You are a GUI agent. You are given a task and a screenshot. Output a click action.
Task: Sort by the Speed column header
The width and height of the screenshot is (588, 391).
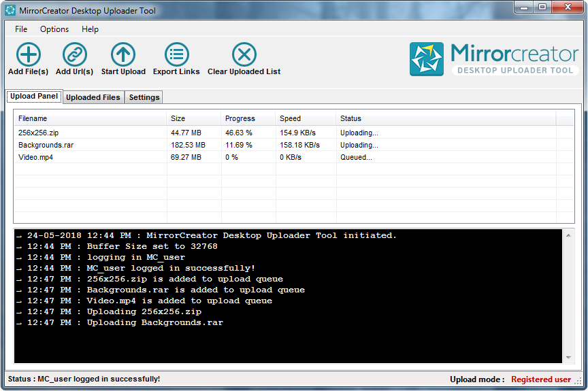306,118
